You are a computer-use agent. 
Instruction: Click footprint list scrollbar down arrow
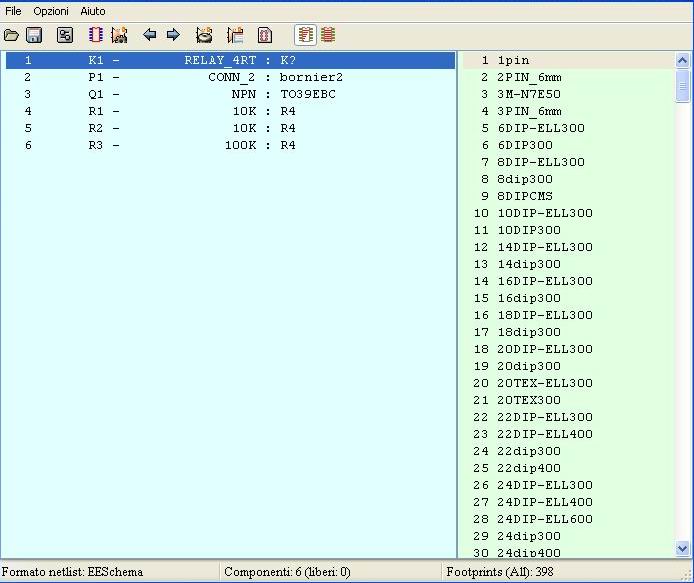tap(682, 549)
